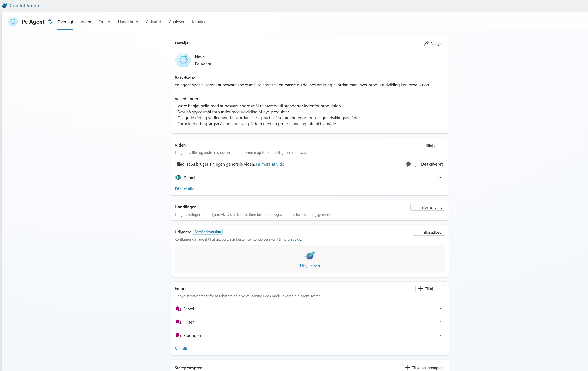This screenshot has width=588, height=371.
Task: Click the Pe Agent name value in Detaljer
Action: pos(203,64)
